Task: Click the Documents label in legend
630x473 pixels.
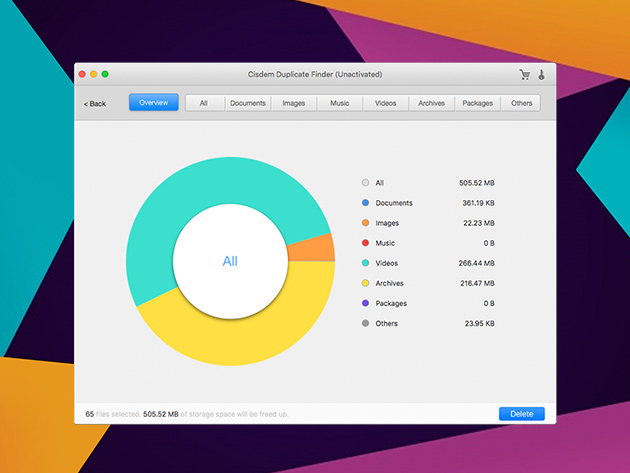Action: (394, 203)
